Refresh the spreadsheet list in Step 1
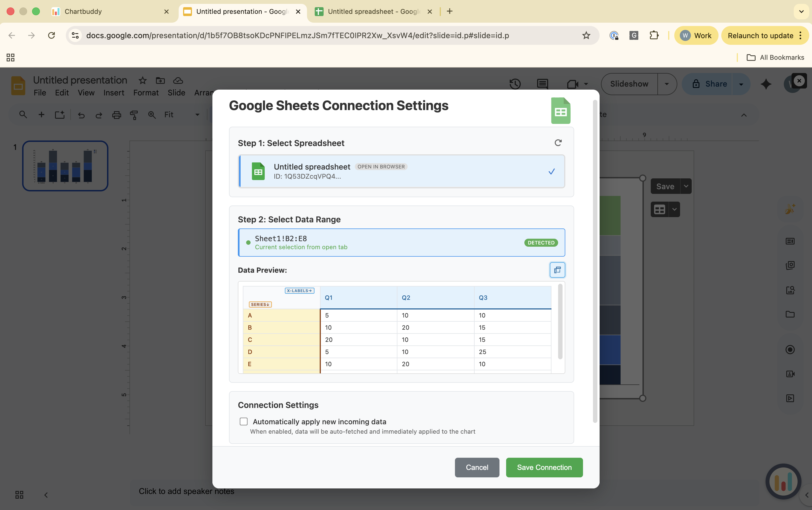Viewport: 812px width, 510px height. coord(558,142)
